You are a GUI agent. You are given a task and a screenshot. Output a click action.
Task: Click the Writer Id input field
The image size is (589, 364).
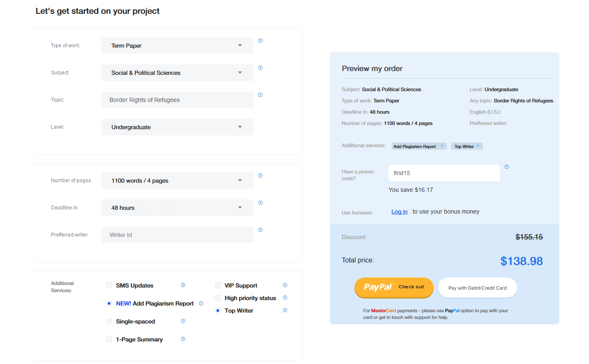pos(177,235)
